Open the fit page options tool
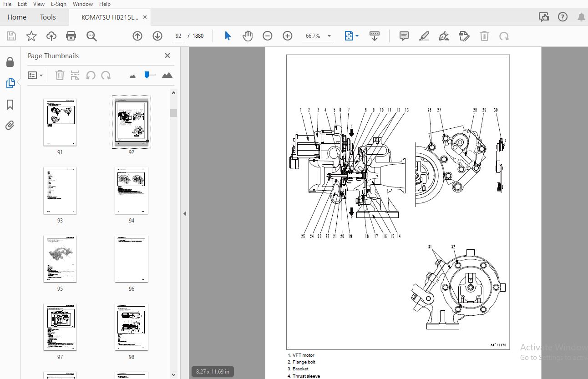This screenshot has width=588, height=379. [349, 36]
